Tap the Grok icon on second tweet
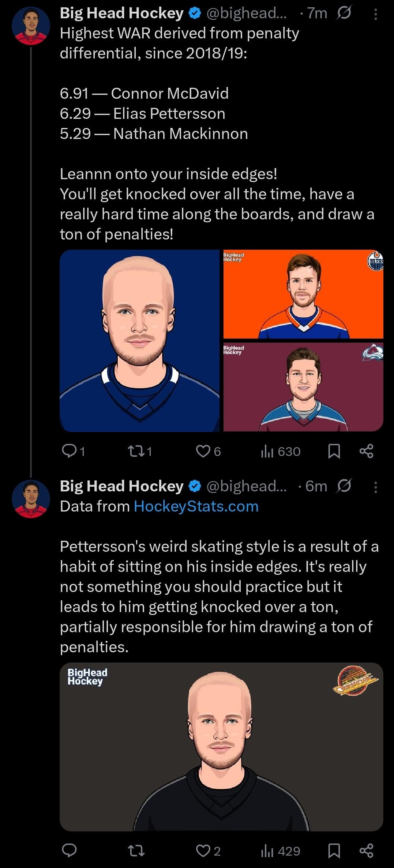Screen dimensions: 394x868 [344, 486]
